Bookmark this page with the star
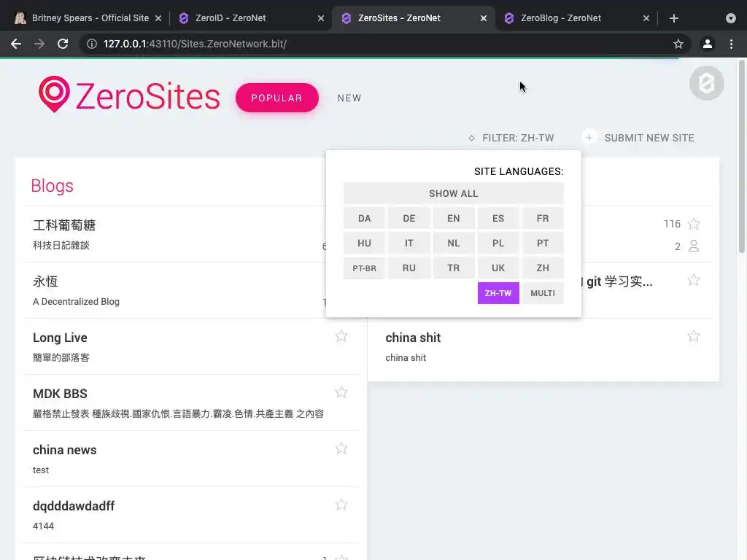747x560 pixels. click(678, 44)
